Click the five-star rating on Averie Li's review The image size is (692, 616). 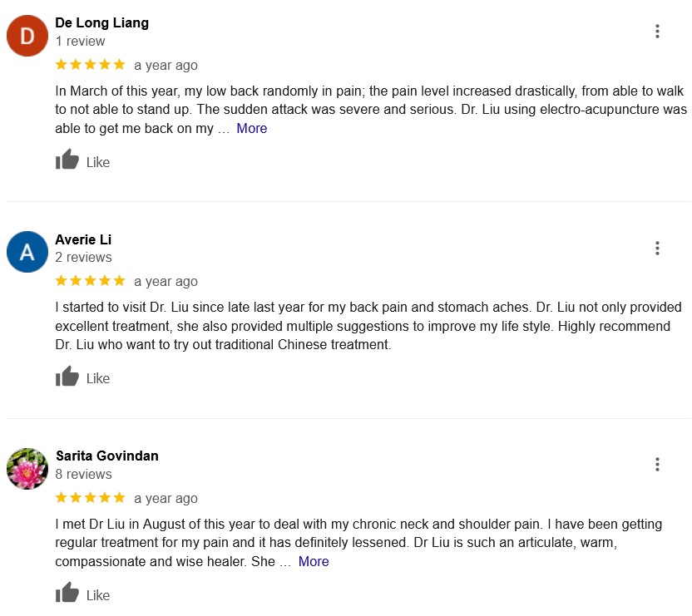91,281
